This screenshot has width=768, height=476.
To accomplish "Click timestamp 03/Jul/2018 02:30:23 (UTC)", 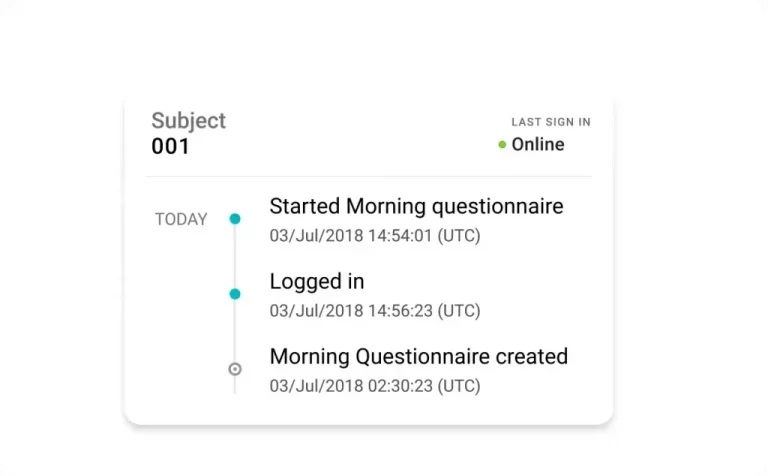I will pos(375,386).
